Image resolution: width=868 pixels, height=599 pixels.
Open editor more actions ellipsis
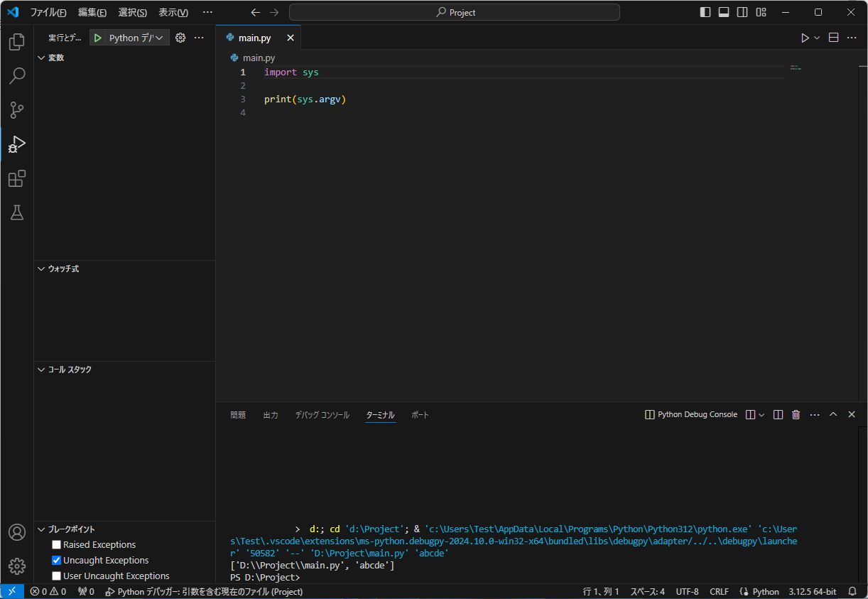[852, 38]
